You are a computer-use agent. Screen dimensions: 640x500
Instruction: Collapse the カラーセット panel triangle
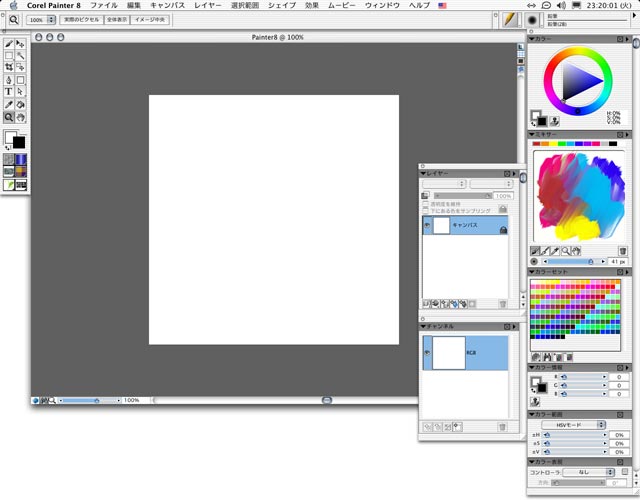tap(532, 271)
